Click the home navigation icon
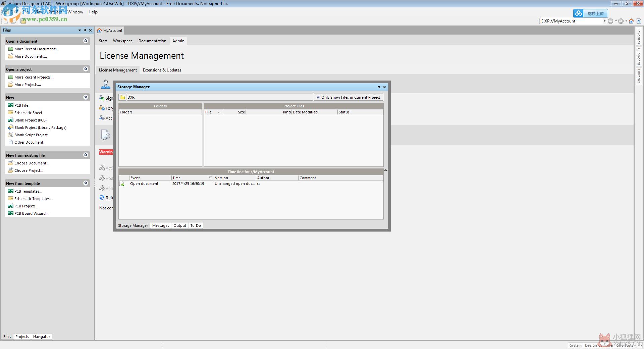Image resolution: width=644 pixels, height=349 pixels. coord(631,21)
